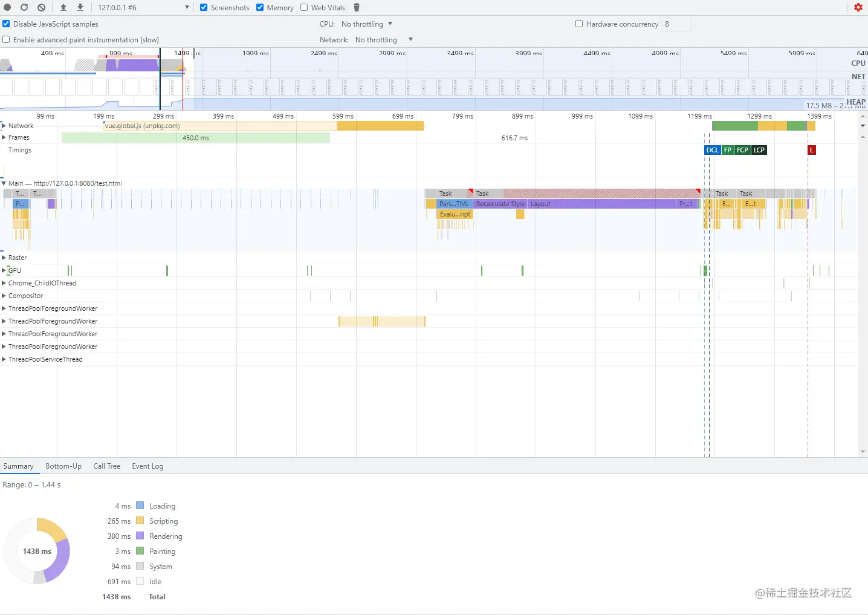Click the 1438 ms summary donut chart

37,551
